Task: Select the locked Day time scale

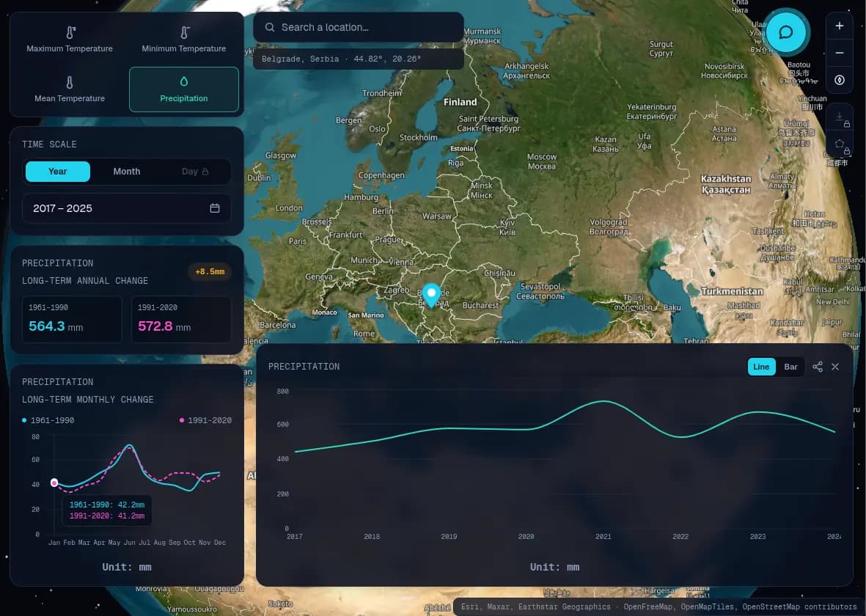Action: (x=195, y=172)
